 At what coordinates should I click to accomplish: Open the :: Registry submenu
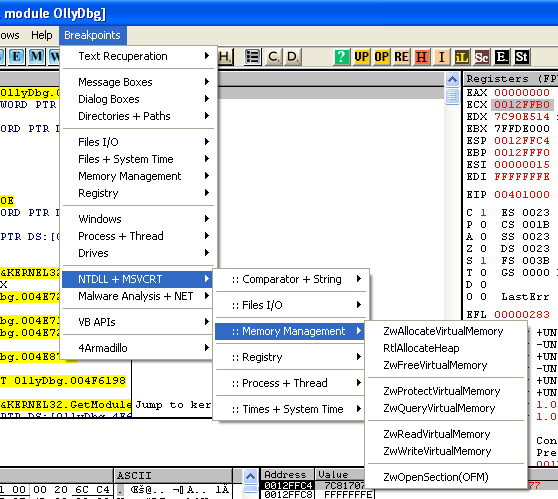click(x=291, y=357)
